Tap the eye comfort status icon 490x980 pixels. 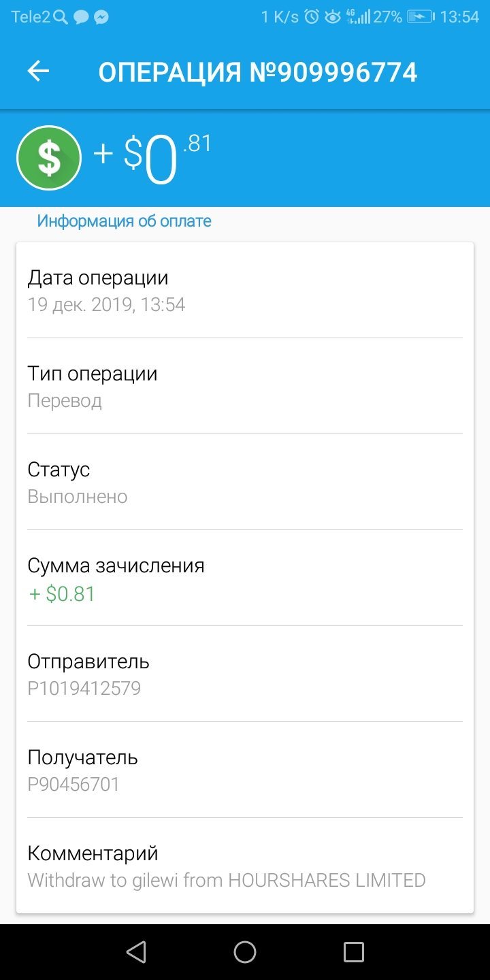333,17
